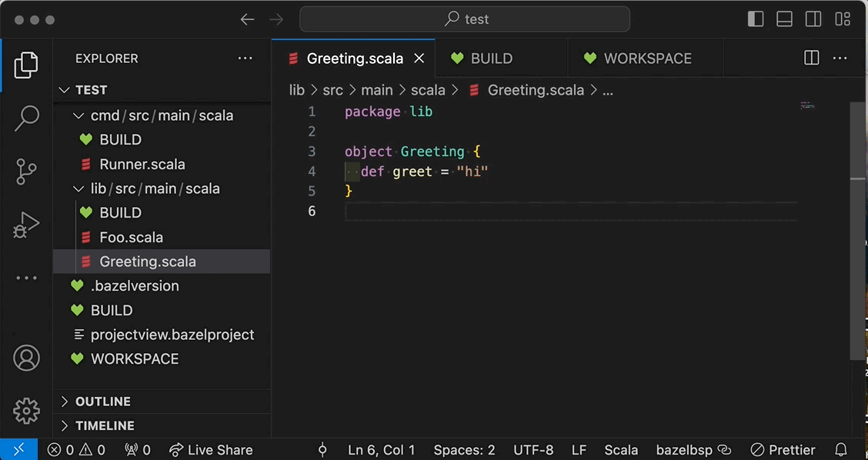Show additional views ellipsis in activity bar
Image resolution: width=868 pixels, height=460 pixels.
(x=26, y=278)
